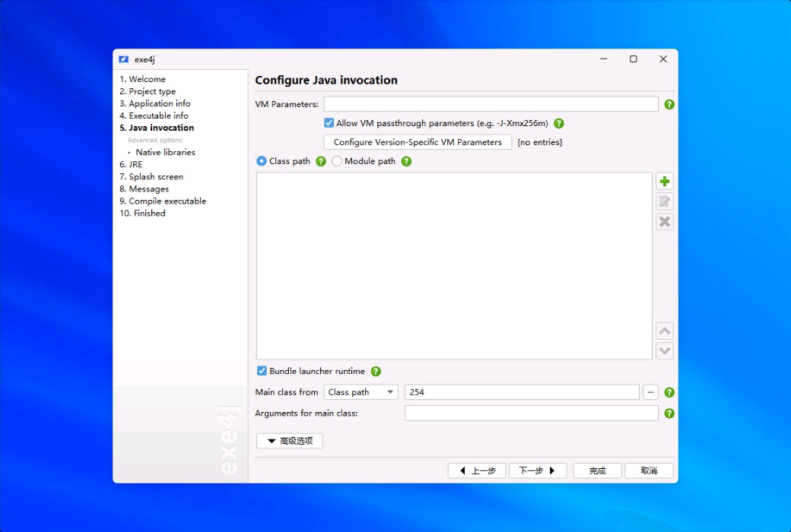This screenshot has width=791, height=532.
Task: Open step 2 Project type
Action: tap(148, 91)
